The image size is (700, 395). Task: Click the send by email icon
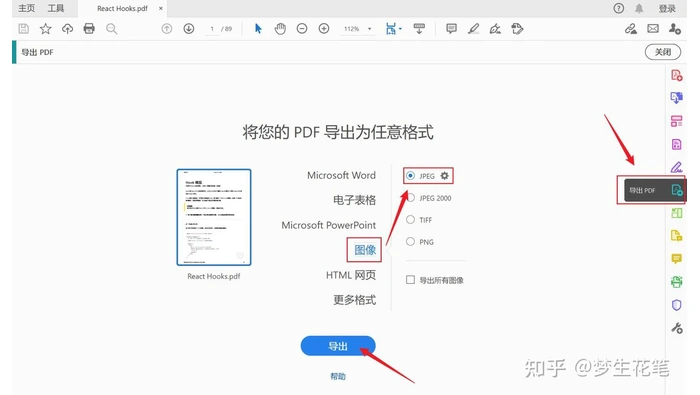653,29
